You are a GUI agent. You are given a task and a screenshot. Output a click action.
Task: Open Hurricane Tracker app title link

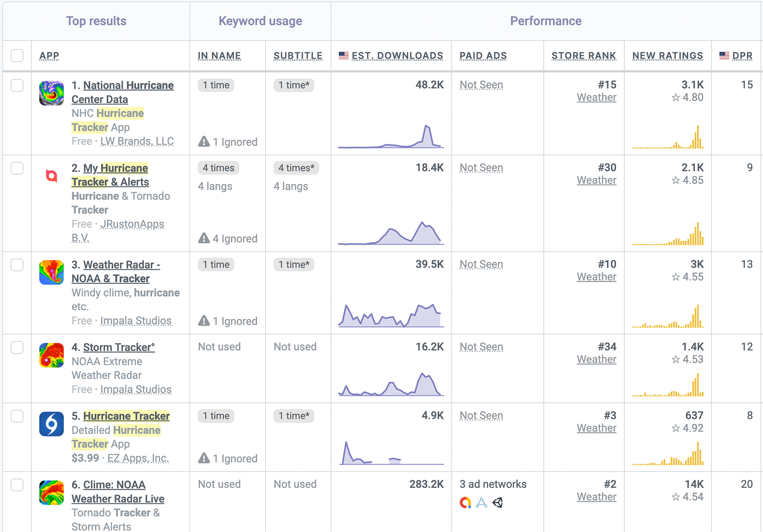click(126, 416)
